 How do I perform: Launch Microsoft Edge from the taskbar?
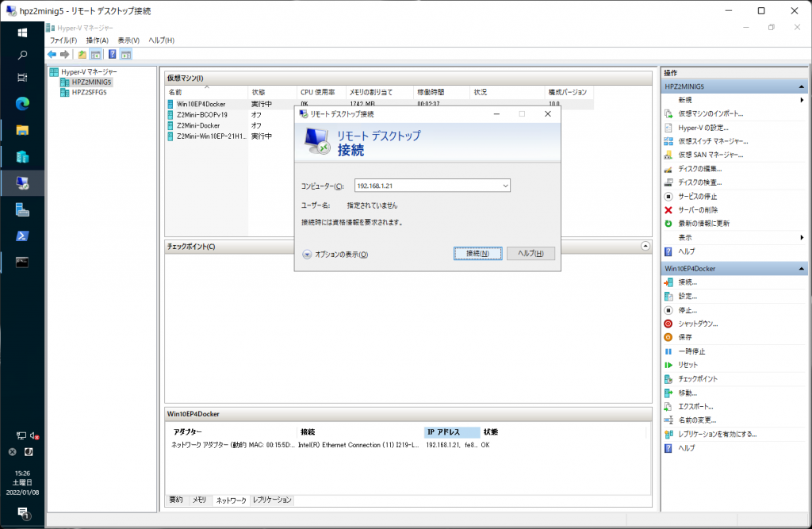[22, 104]
